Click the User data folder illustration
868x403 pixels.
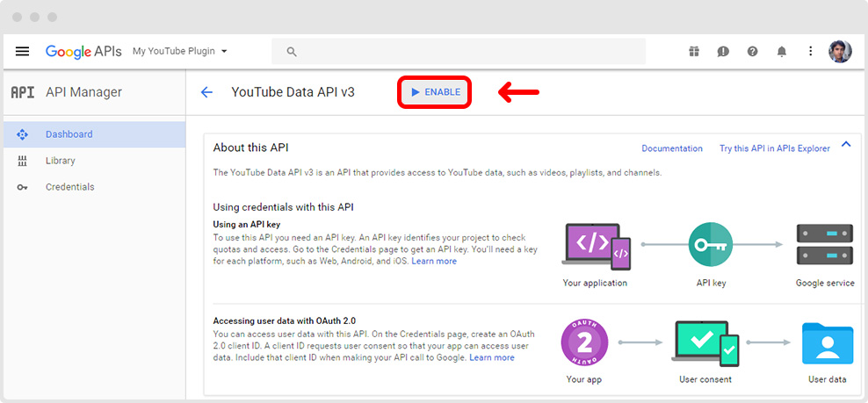coord(828,344)
